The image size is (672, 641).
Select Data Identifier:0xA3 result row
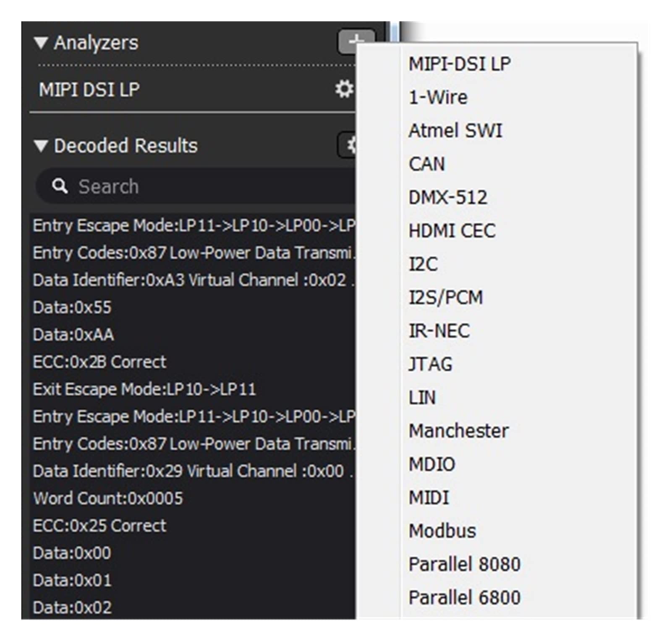193,280
